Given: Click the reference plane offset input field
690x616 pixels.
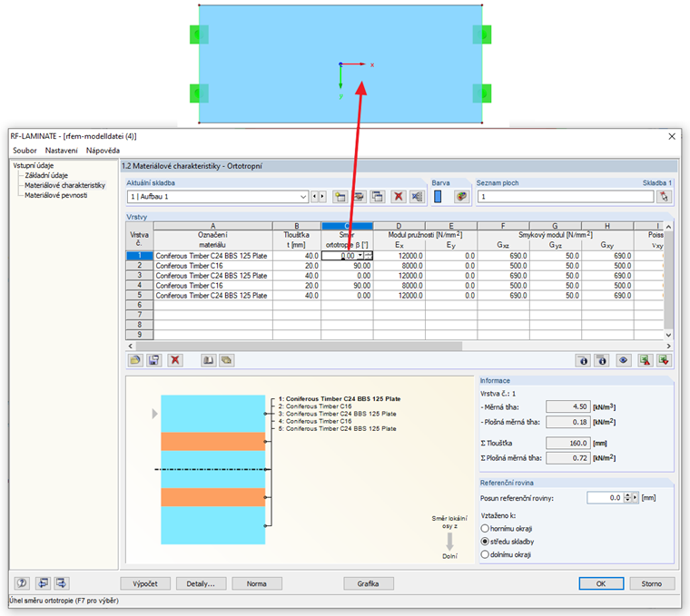Looking at the screenshot, I should tap(606, 498).
